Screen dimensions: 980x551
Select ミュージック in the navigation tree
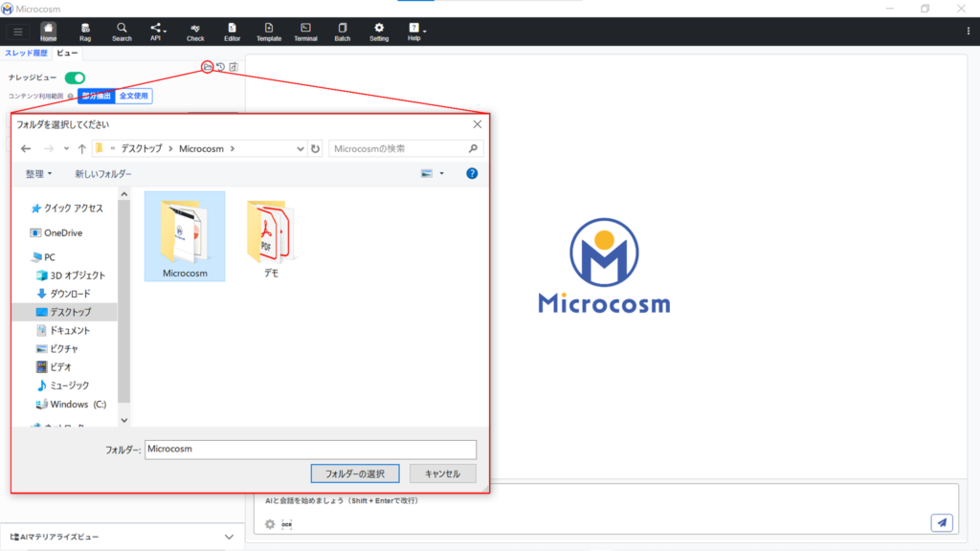pyautogui.click(x=63, y=386)
